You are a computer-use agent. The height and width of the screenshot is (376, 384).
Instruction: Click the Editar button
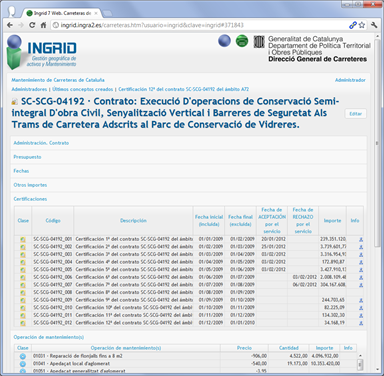[356, 114]
